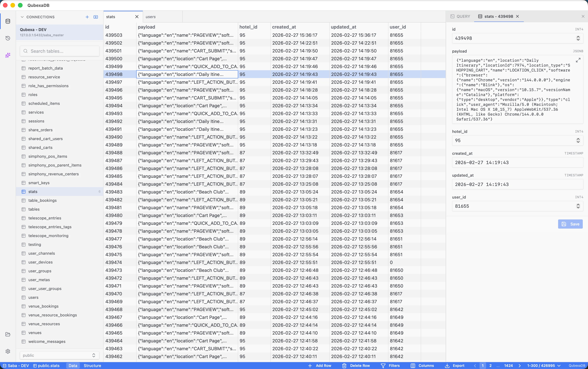
Task: Open the Databases panel in the left icon bar
Action: point(8,21)
